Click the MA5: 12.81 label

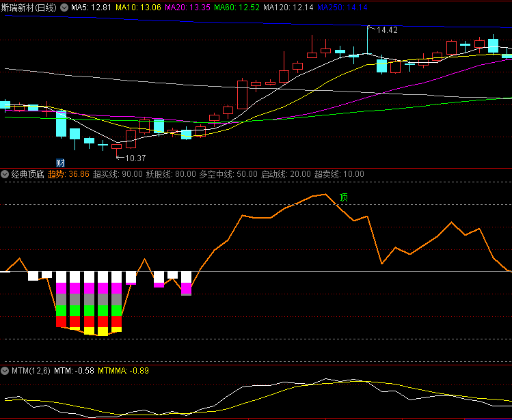91,8
